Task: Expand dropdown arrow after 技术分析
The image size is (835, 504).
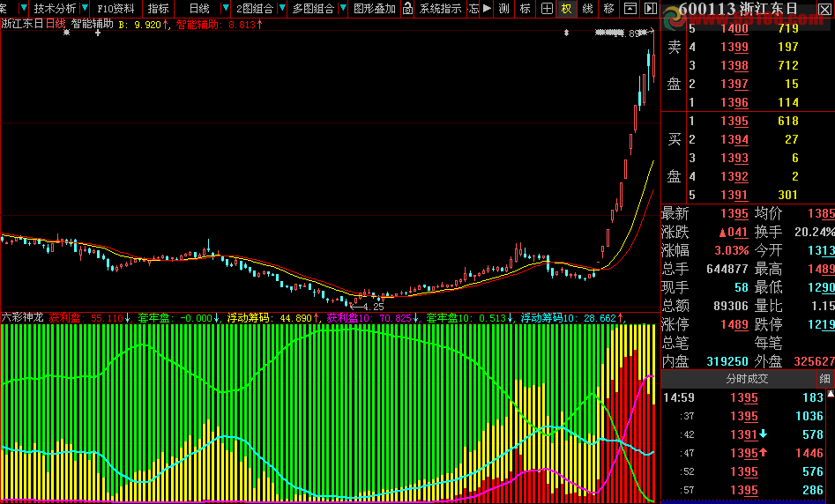Action: coord(85,9)
